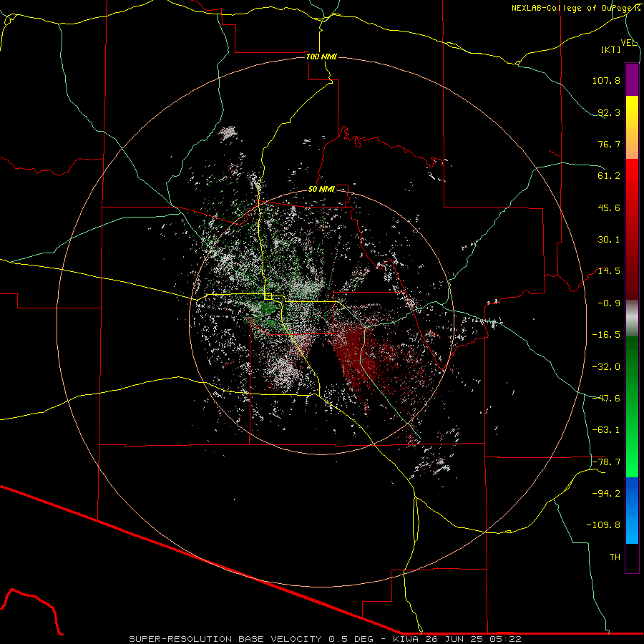Click the [KT] units label
The image size is (644, 644).
[611, 49]
